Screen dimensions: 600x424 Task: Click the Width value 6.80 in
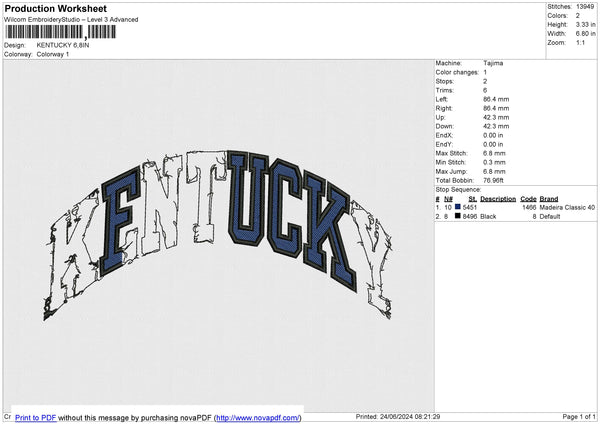[585, 34]
